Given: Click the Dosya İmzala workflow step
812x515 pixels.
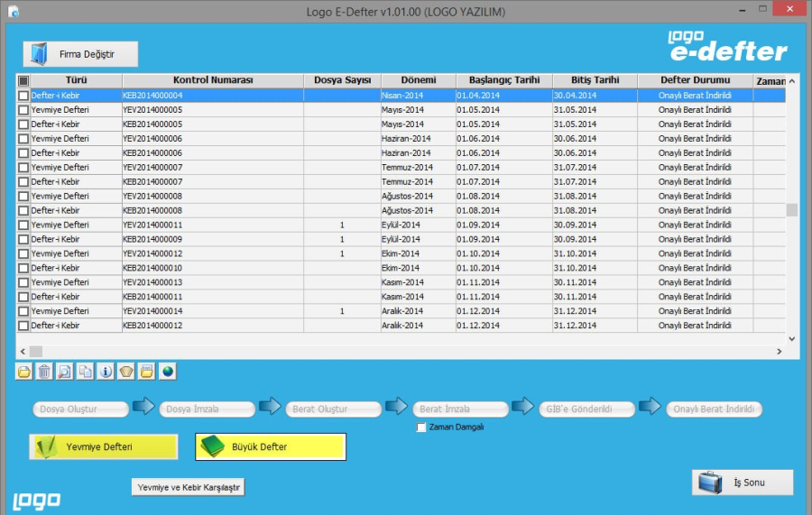Looking at the screenshot, I should [x=208, y=409].
